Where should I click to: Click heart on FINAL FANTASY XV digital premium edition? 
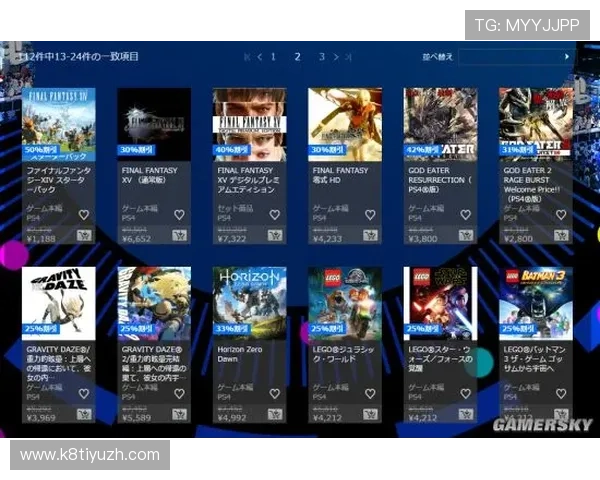(275, 215)
